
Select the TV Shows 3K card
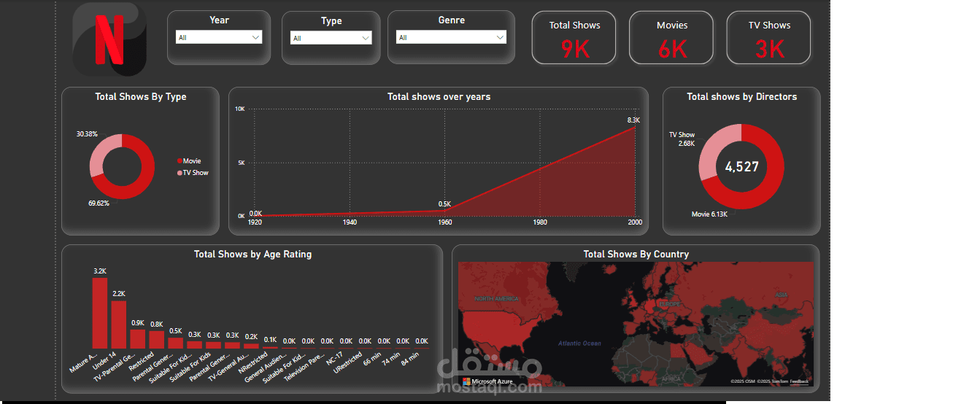point(768,38)
